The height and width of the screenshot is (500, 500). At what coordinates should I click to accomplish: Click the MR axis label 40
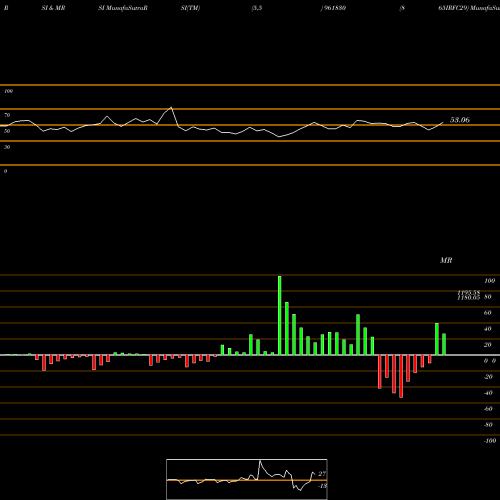488,329
